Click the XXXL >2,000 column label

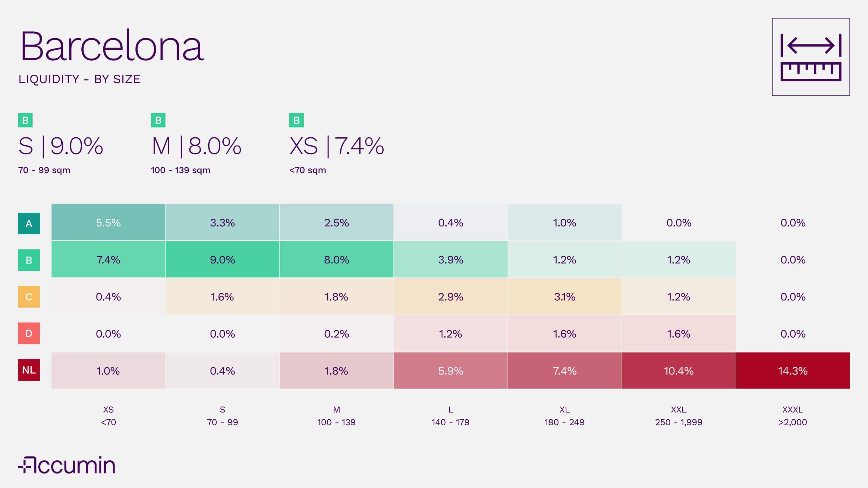coord(793,416)
